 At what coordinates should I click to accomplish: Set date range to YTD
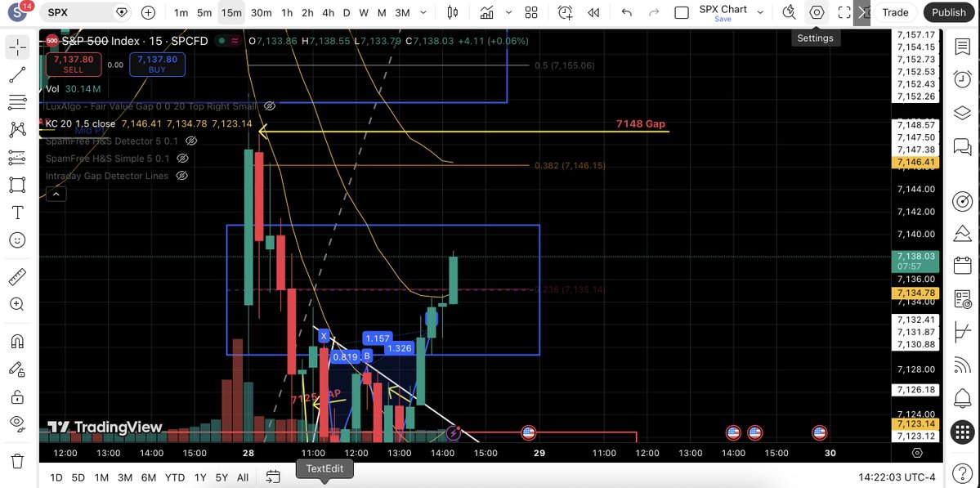click(x=175, y=477)
